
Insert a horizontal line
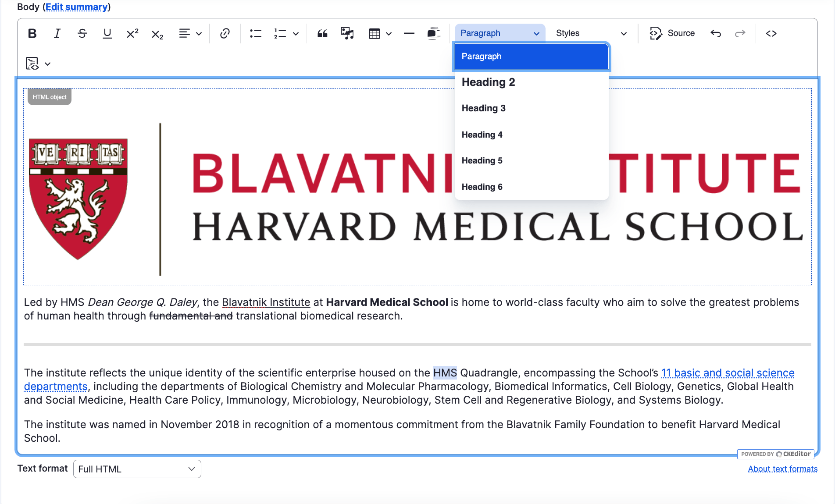(x=409, y=33)
